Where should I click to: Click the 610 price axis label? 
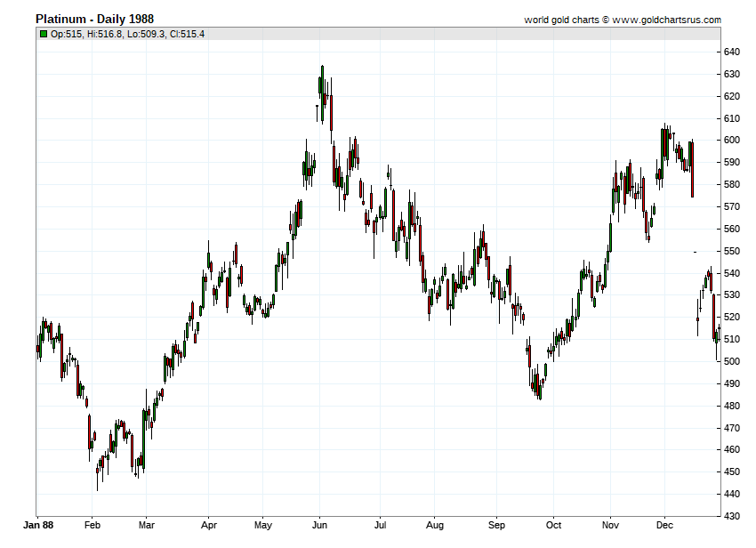point(732,118)
